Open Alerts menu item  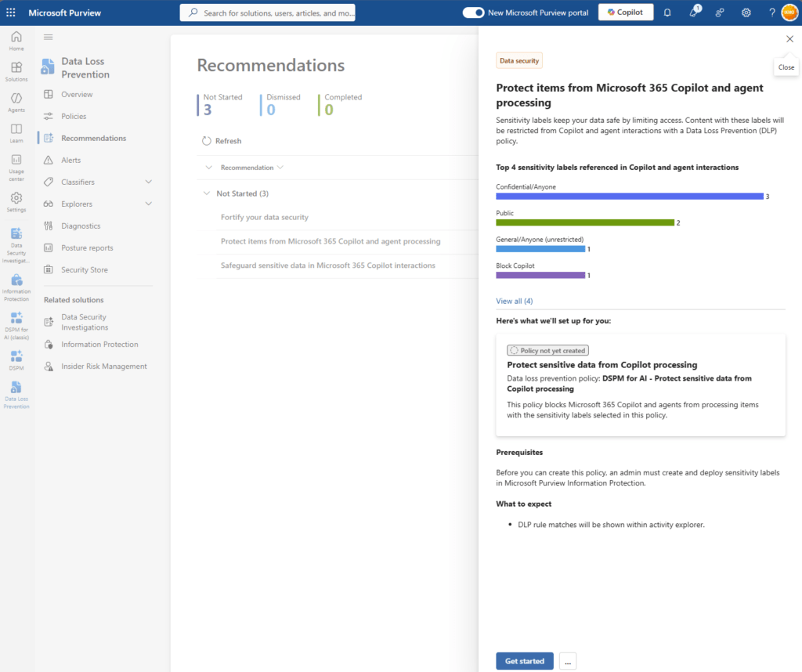tap(71, 160)
